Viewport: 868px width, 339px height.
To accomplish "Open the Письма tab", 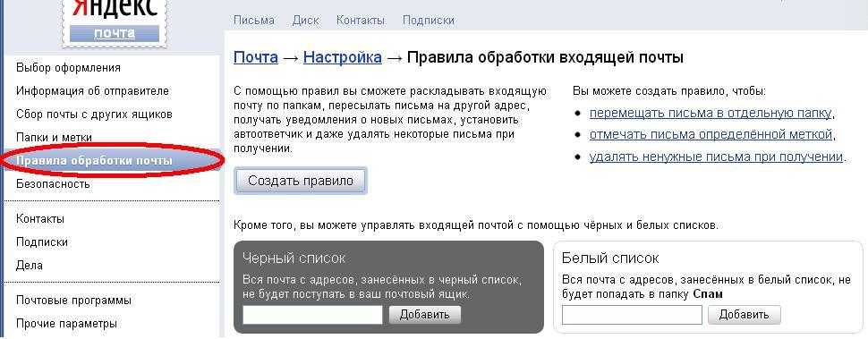I will 254,21.
